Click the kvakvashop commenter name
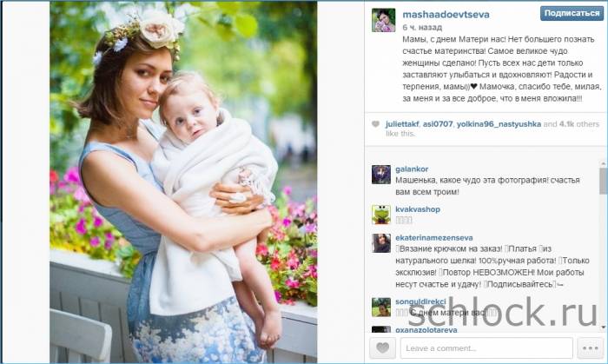 click(x=417, y=209)
